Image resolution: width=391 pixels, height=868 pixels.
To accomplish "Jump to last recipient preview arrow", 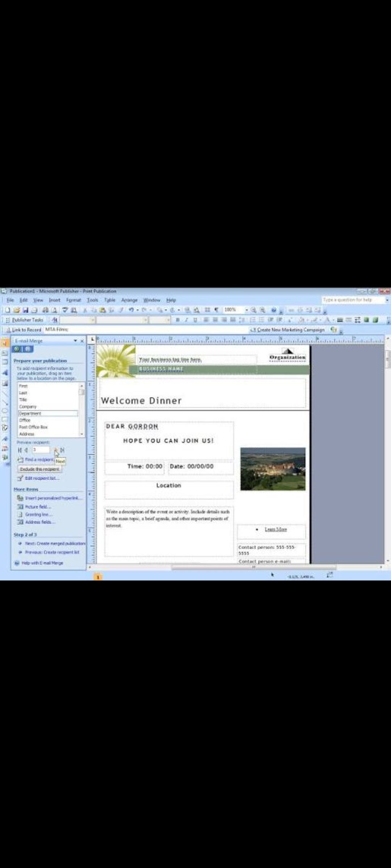I will (62, 450).
